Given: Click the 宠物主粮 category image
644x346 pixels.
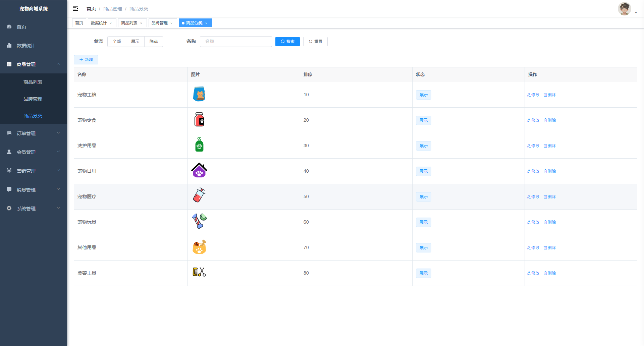Looking at the screenshot, I should pyautogui.click(x=199, y=94).
